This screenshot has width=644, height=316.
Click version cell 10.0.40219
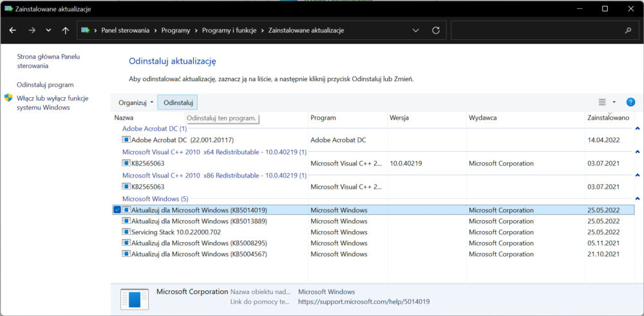[x=406, y=163]
